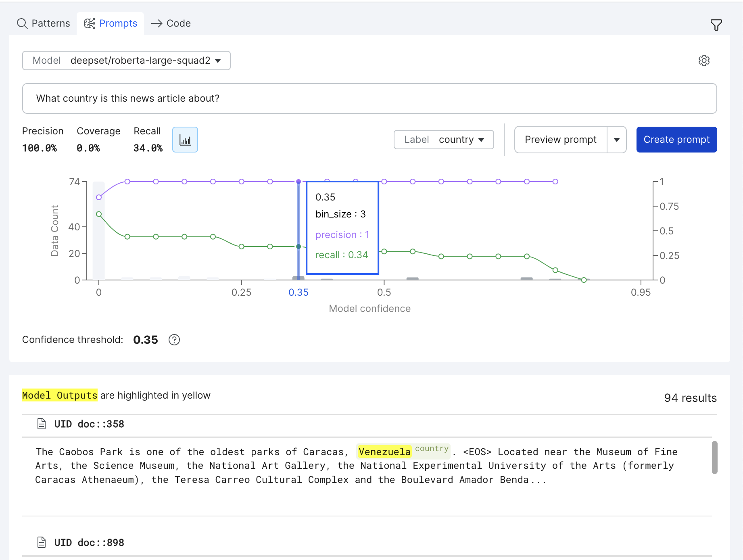
Task: Click purple precision point at 0.5 confidence
Action: tap(384, 182)
